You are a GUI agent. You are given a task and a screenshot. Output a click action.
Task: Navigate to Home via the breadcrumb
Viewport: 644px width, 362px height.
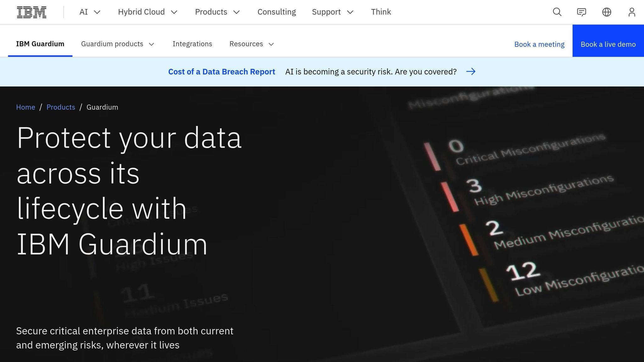coord(25,107)
